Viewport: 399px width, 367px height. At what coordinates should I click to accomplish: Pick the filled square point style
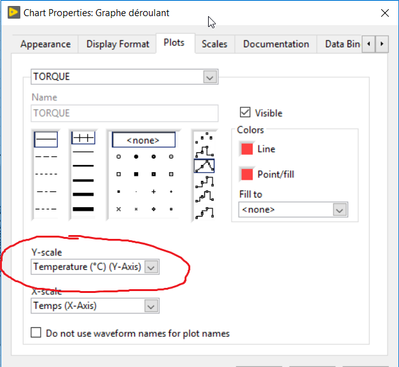click(136, 174)
